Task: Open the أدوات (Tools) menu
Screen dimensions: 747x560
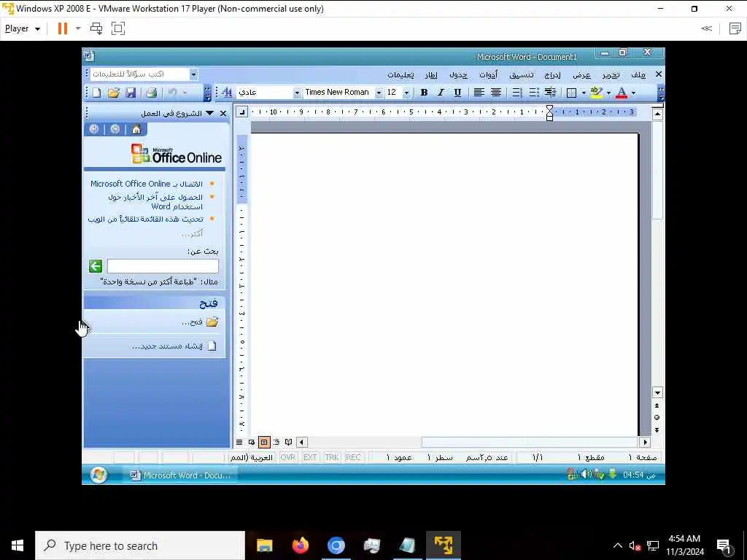Action: pos(488,75)
